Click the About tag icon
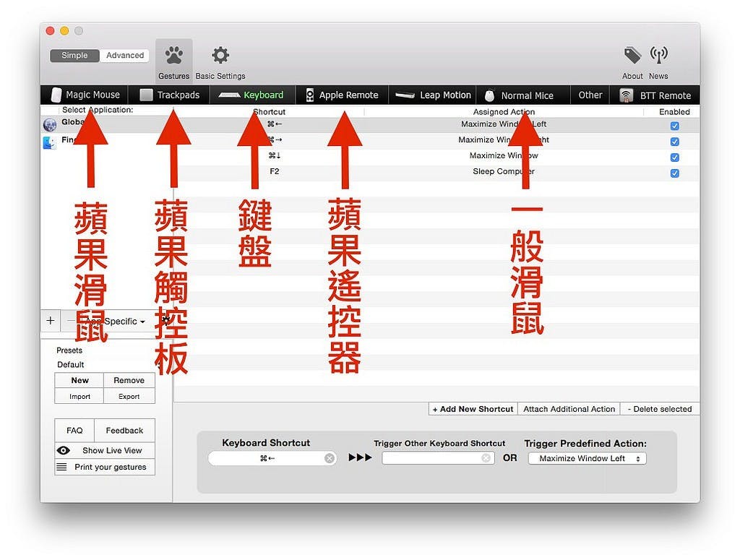The width and height of the screenshot is (740, 560). pos(632,55)
